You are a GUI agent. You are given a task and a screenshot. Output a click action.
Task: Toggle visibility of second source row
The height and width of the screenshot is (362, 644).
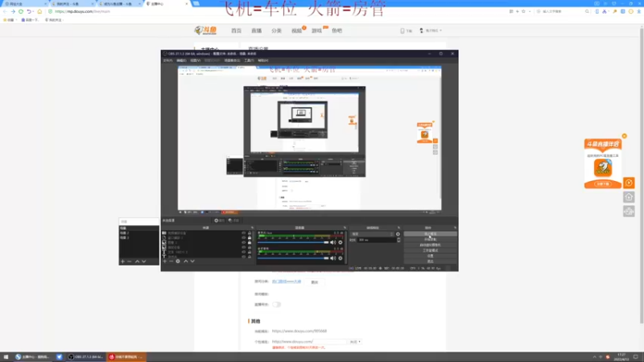tap(244, 237)
